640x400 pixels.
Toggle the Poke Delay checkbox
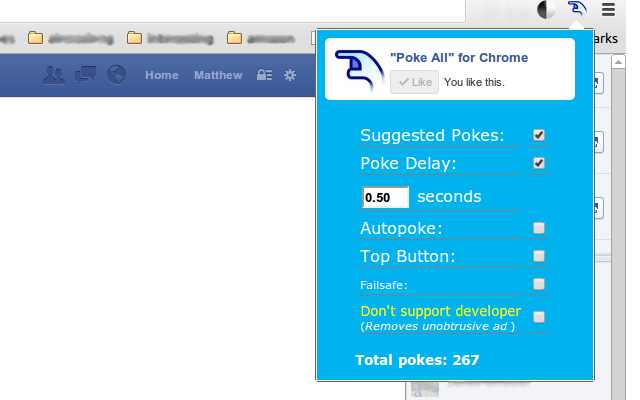coord(539,163)
